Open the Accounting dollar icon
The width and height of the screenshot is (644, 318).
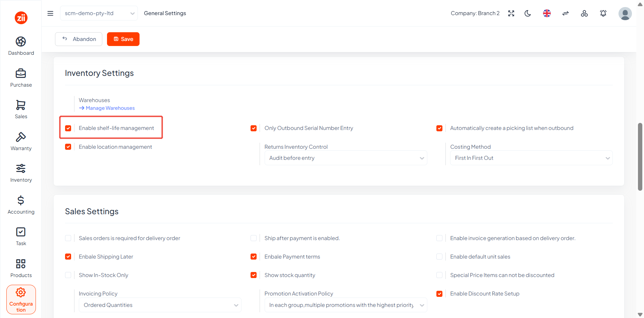pyautogui.click(x=21, y=200)
